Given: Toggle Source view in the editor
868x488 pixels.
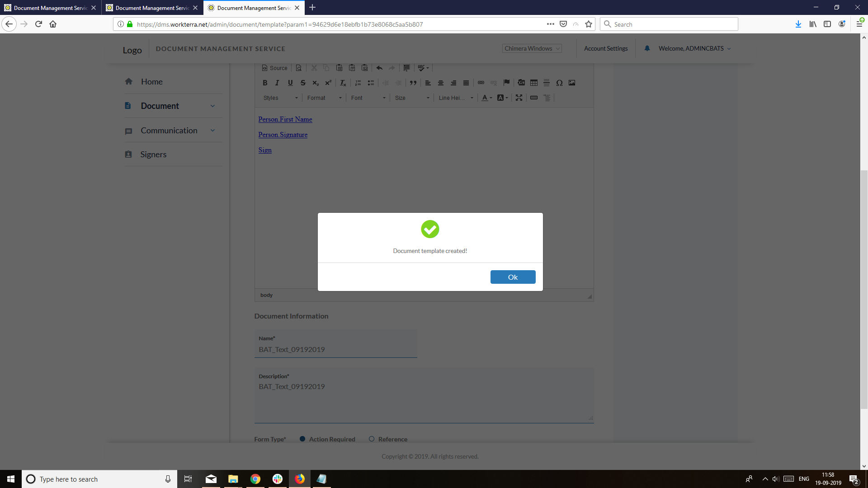Looking at the screenshot, I should coord(274,68).
